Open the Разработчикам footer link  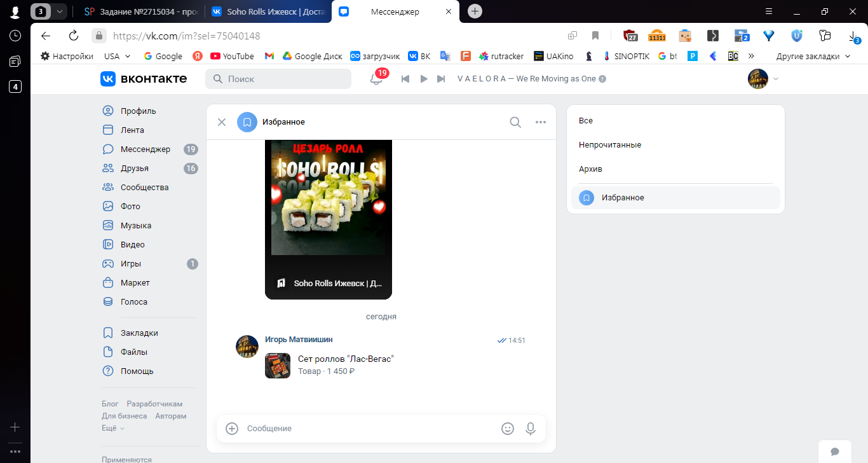click(x=154, y=404)
